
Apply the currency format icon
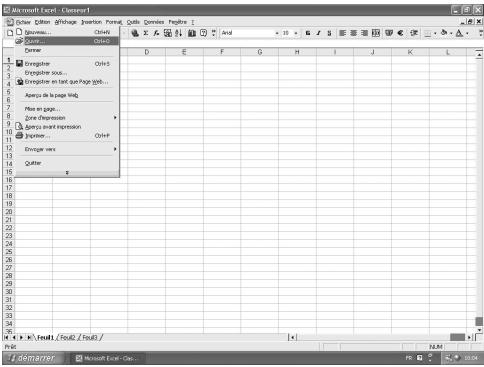(389, 33)
